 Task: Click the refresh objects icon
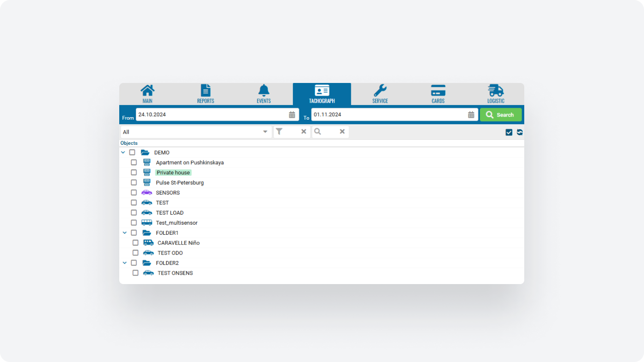pos(520,132)
